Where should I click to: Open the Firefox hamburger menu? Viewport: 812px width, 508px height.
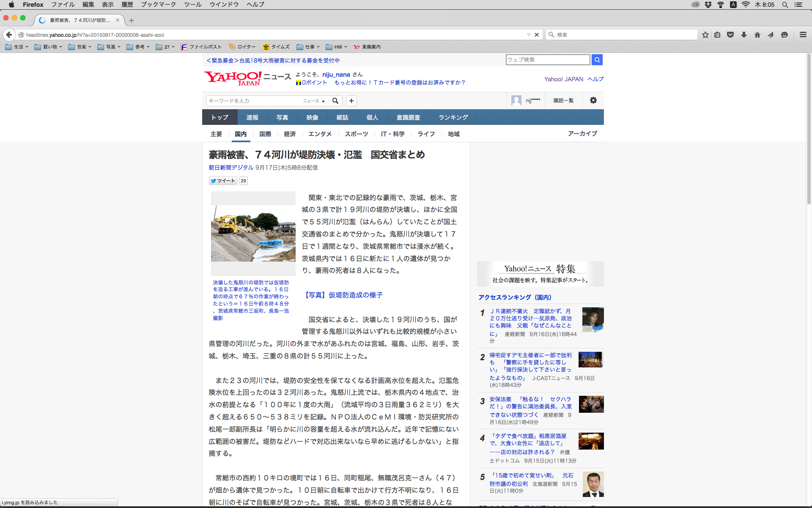803,35
